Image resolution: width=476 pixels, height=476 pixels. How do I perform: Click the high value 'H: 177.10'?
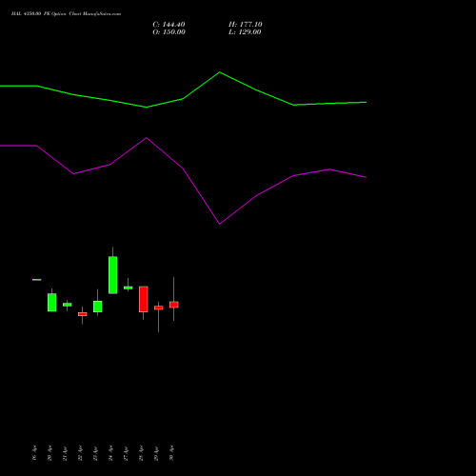click(x=246, y=25)
